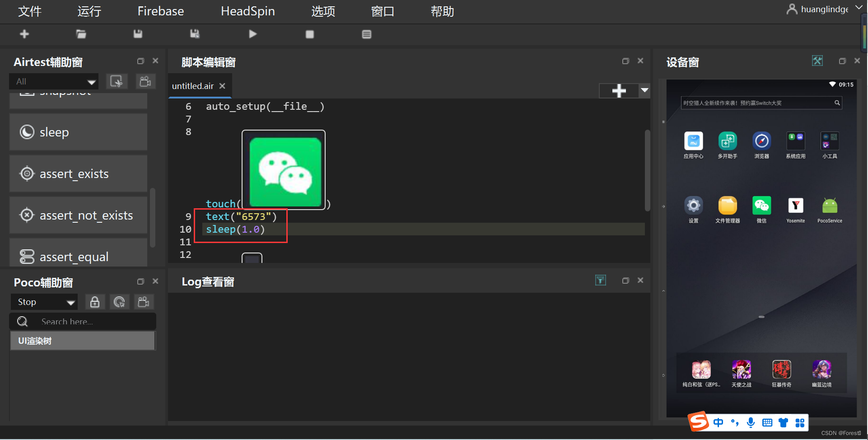Open a script with the folder icon

tap(81, 34)
